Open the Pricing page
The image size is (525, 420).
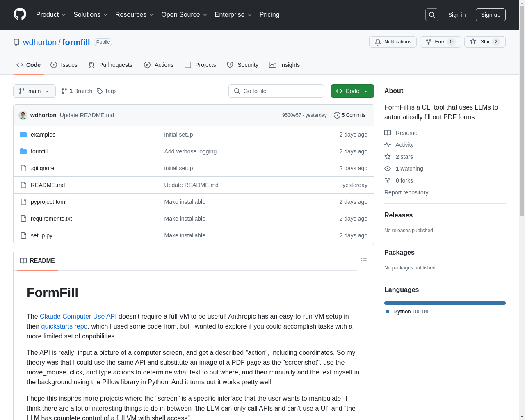269,15
